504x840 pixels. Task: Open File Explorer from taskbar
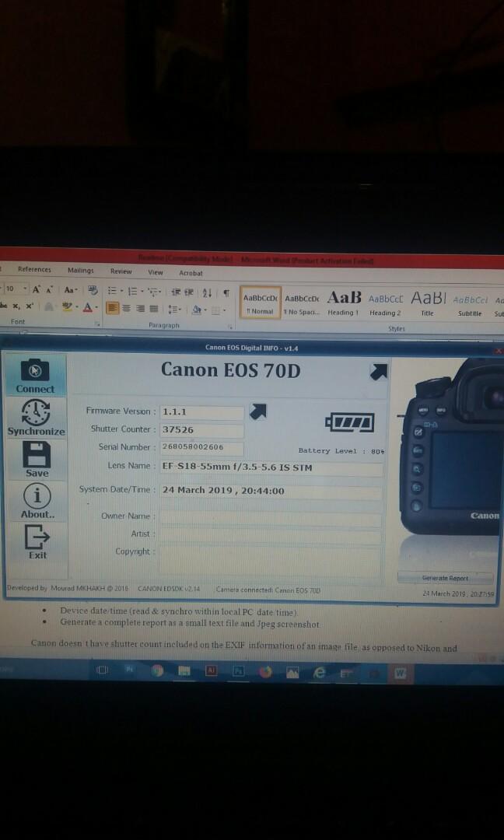[184, 671]
